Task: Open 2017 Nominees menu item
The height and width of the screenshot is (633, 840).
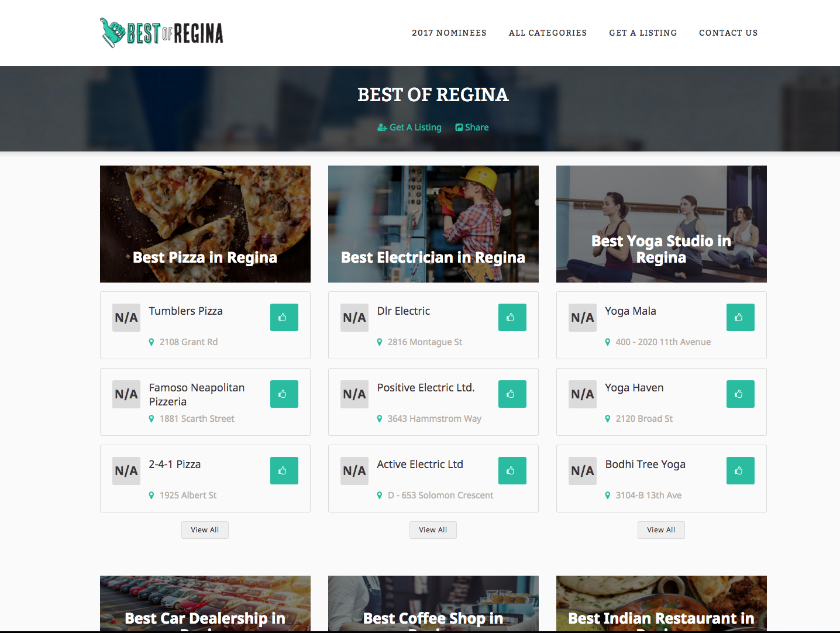Action: tap(449, 33)
